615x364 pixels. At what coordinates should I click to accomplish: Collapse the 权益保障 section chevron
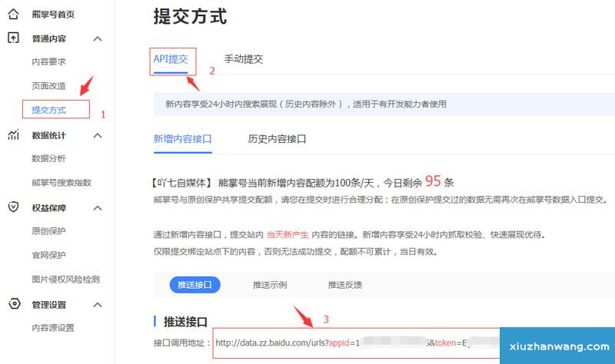pyautogui.click(x=97, y=208)
